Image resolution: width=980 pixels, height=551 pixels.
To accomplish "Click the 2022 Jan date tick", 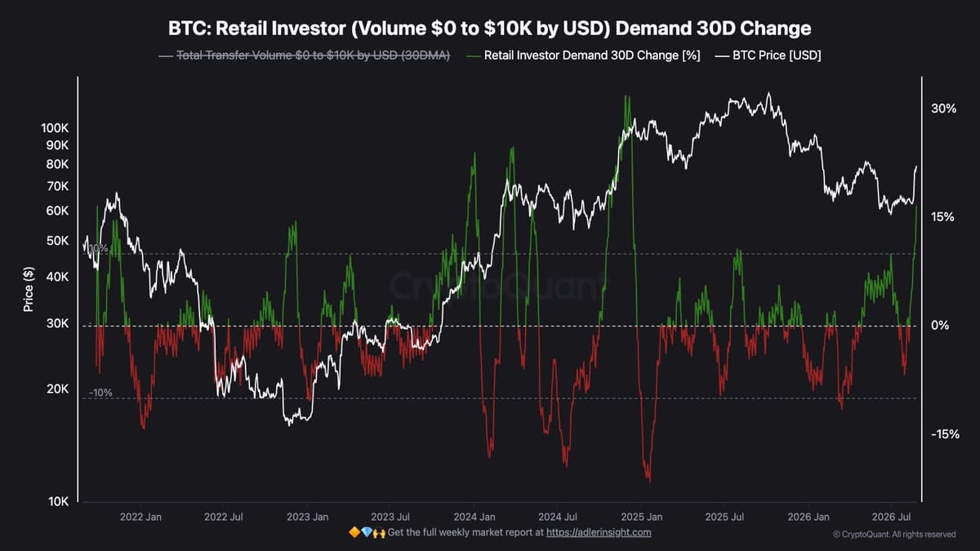I will [140, 517].
